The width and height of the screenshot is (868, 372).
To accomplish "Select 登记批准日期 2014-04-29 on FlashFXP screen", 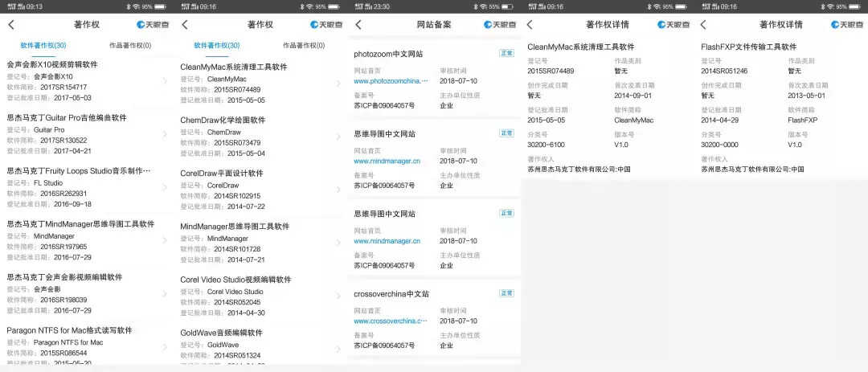I will point(719,120).
